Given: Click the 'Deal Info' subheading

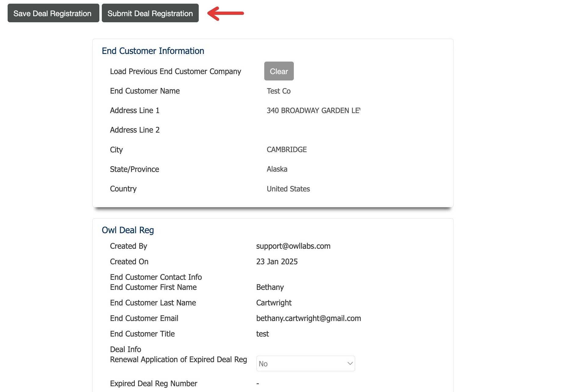Looking at the screenshot, I should click(126, 349).
